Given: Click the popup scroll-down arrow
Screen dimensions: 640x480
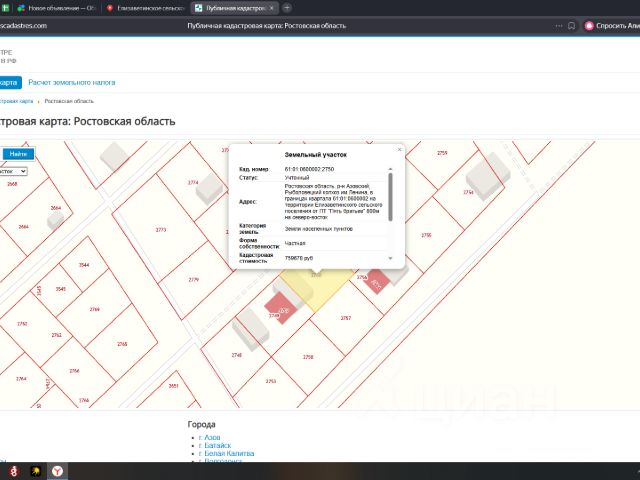Looking at the screenshot, I should [390, 258].
